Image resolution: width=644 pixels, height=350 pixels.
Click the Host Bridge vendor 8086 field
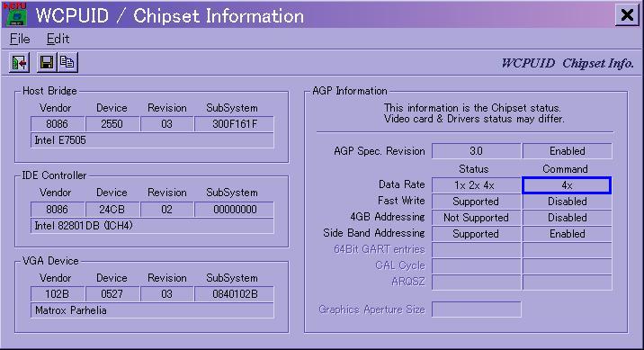click(x=58, y=124)
